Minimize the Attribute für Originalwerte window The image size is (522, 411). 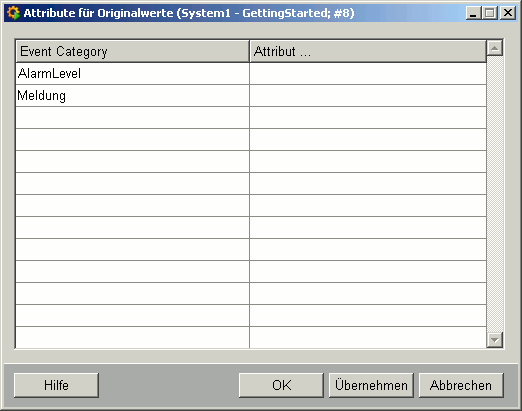[473, 13]
